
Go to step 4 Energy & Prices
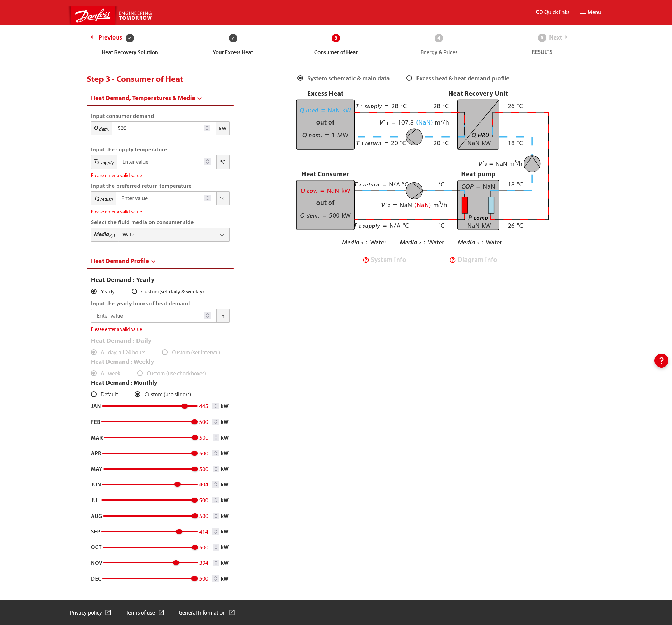pyautogui.click(x=439, y=38)
